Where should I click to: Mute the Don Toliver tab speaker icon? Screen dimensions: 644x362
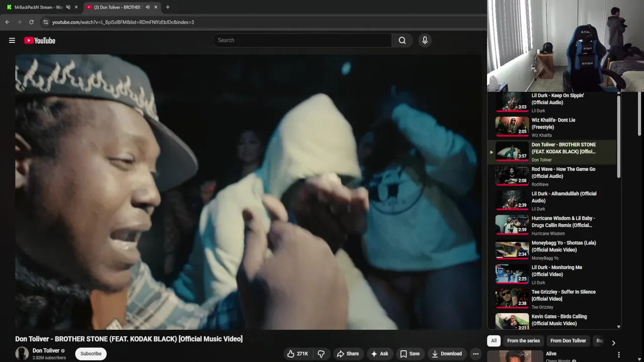(147, 7)
